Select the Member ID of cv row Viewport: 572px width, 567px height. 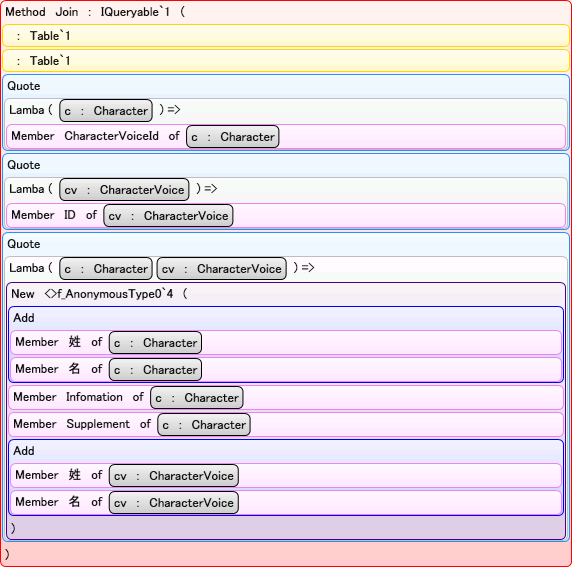(286, 215)
